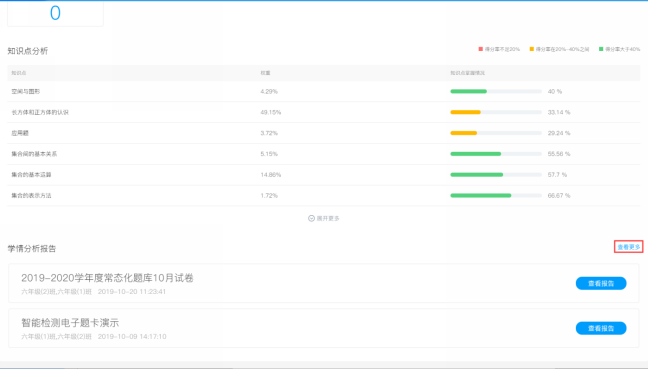The height and width of the screenshot is (369, 649).
Task: Click weight value 3.72%
Action: (269, 133)
